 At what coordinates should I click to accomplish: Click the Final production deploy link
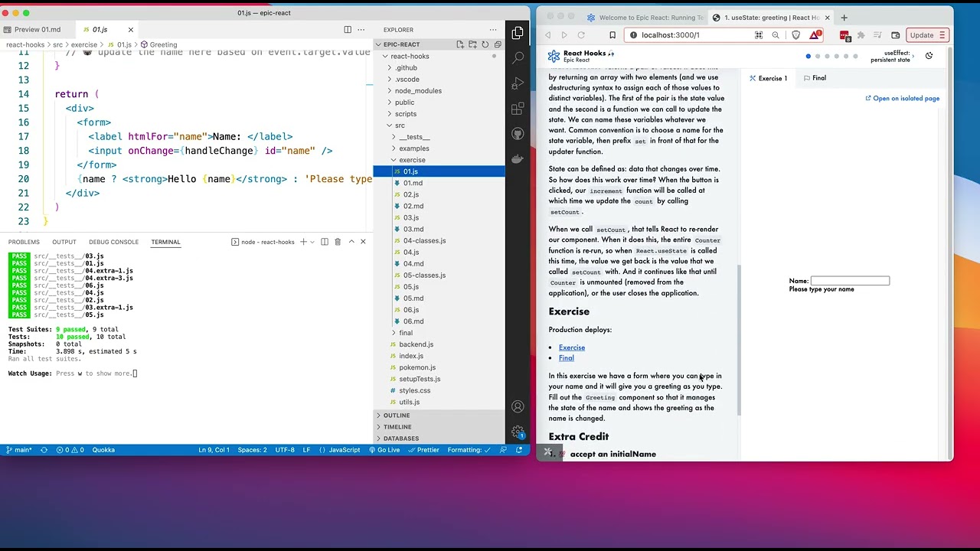pyautogui.click(x=567, y=358)
